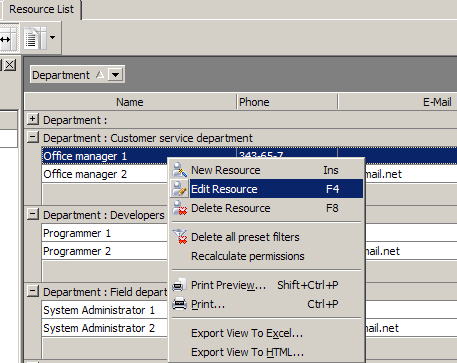This screenshot has height=363, width=457.
Task: Click the column layout toolbar icon
Action: [35, 38]
